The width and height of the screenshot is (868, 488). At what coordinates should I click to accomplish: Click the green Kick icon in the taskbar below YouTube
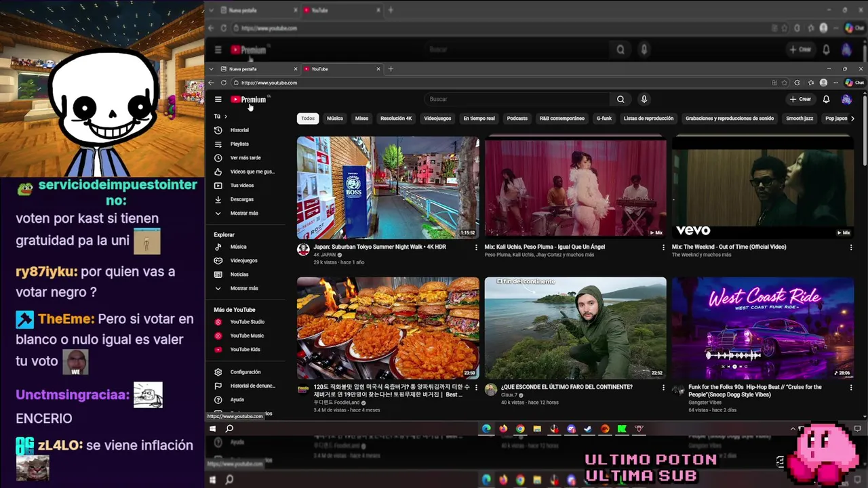[x=622, y=429]
